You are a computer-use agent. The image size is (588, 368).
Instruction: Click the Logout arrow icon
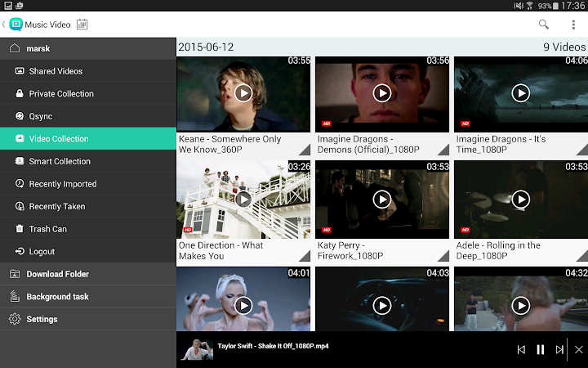20,251
